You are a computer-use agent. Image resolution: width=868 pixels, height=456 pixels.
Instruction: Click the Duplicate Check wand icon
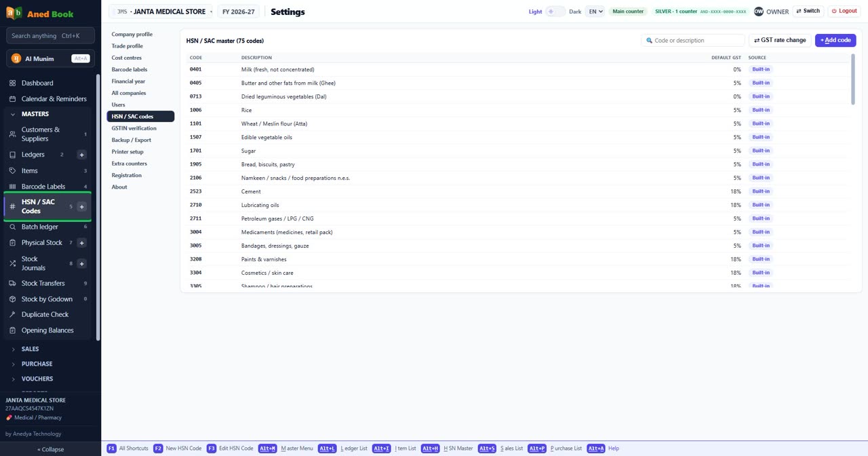[x=12, y=315]
